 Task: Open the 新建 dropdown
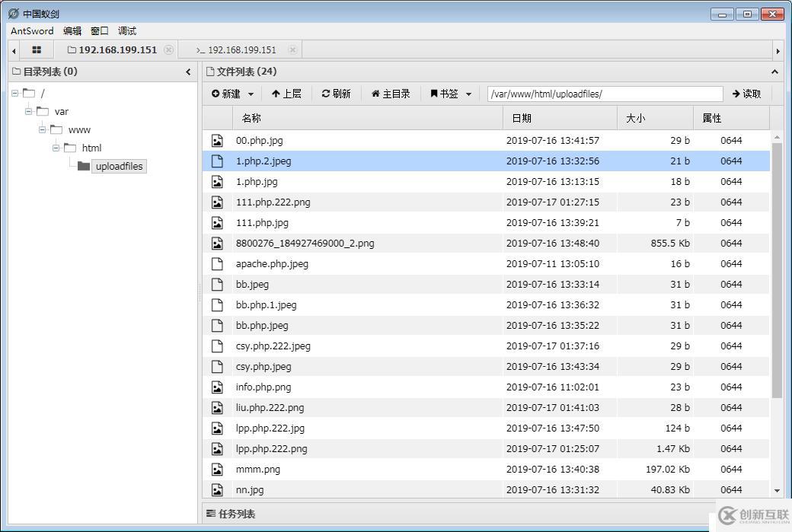click(x=232, y=94)
